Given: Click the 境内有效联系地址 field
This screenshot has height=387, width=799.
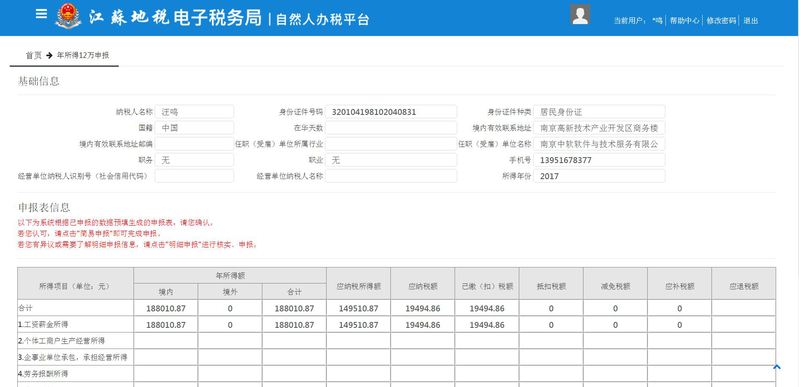Looking at the screenshot, I should (x=599, y=128).
